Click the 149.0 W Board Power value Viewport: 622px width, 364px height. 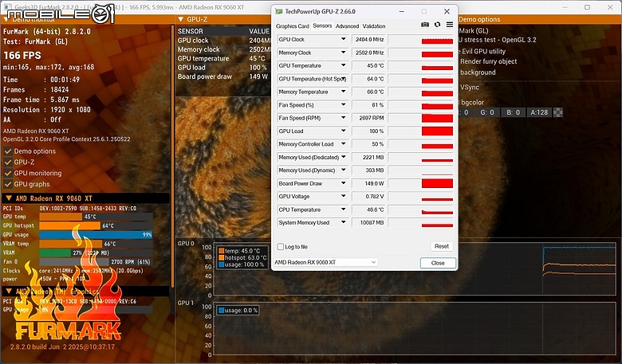(x=368, y=183)
